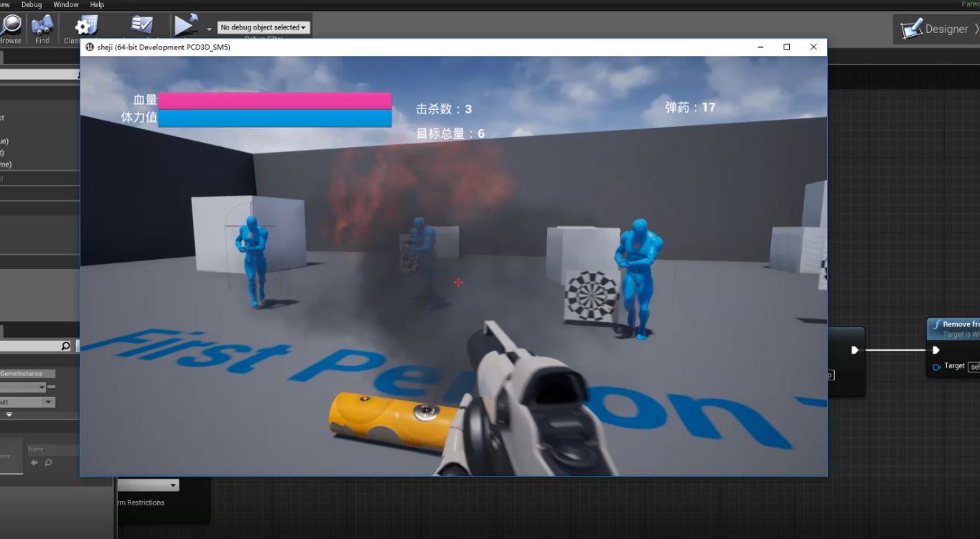Open the Help menu
Image resolution: width=980 pixels, height=539 pixels.
coord(97,4)
